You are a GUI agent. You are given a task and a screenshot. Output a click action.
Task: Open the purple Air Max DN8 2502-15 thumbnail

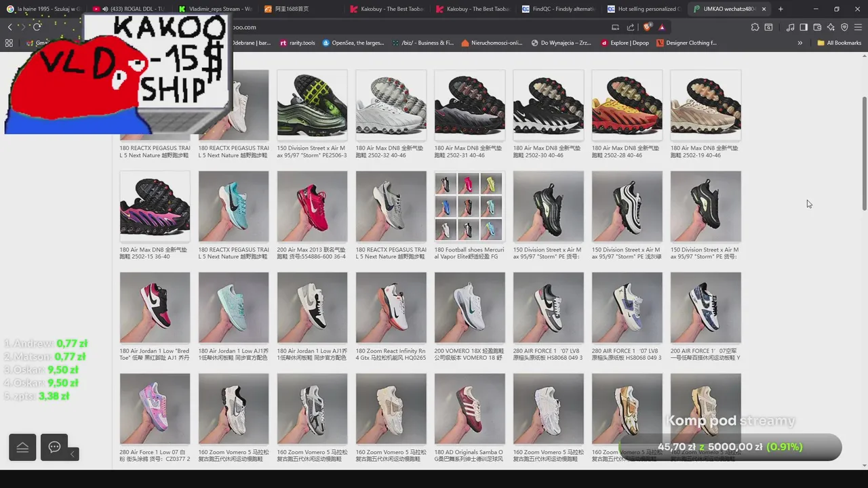pos(155,206)
